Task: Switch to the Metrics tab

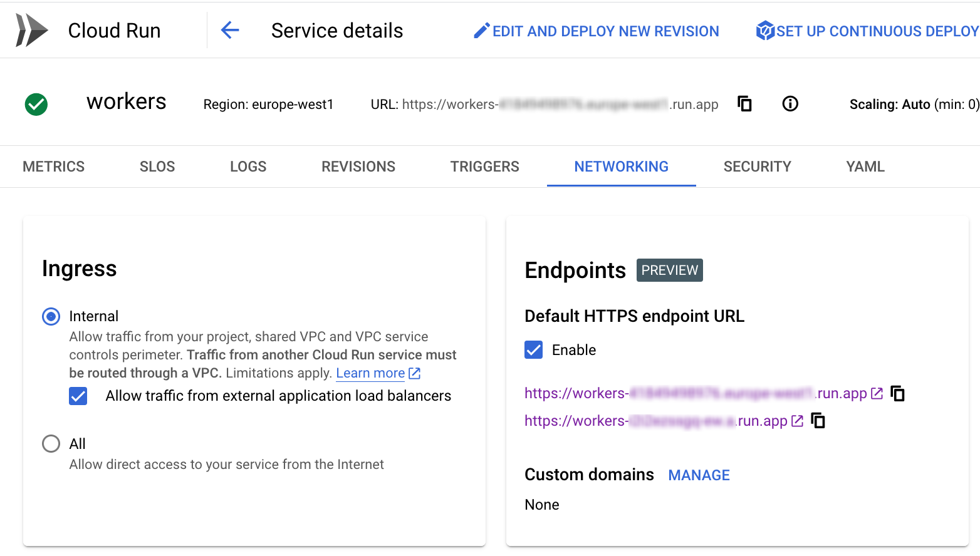Action: coord(54,167)
